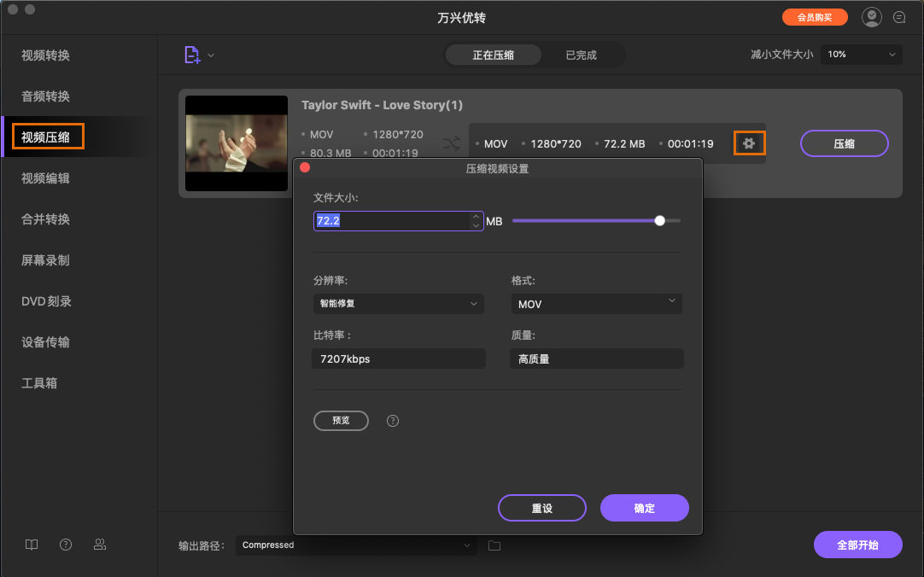Image resolution: width=924 pixels, height=577 pixels.
Task: Click the compression settings gear icon
Action: [x=749, y=143]
